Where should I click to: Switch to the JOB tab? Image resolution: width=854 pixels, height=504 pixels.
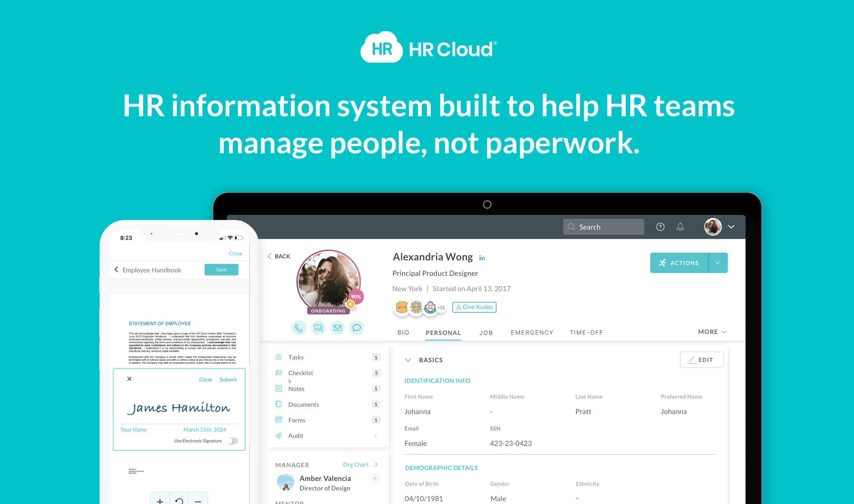486,332
